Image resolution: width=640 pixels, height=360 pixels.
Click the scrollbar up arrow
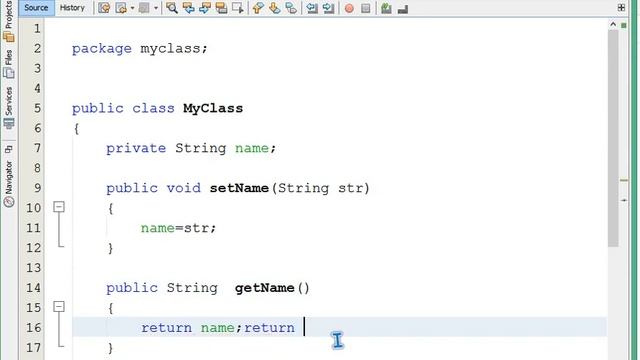tap(613, 24)
